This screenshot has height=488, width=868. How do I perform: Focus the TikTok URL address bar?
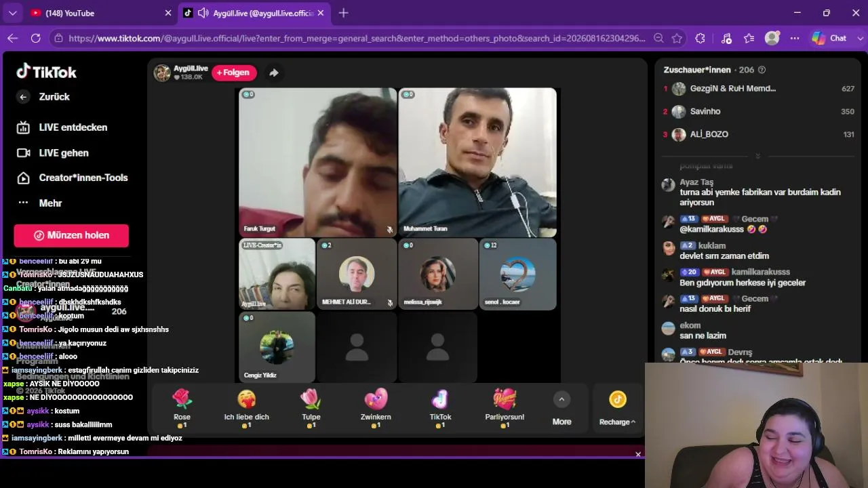357,39
